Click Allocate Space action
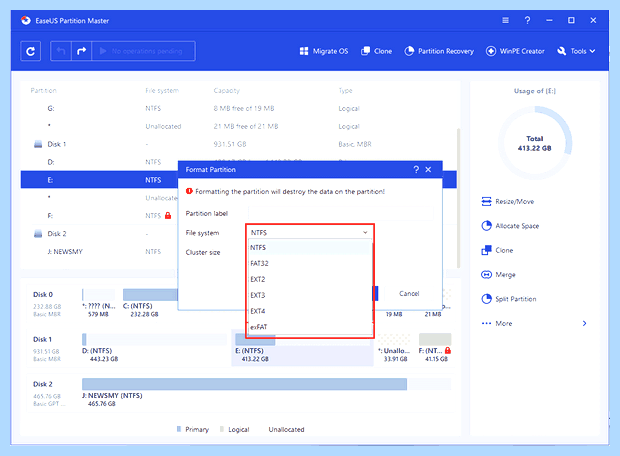 click(x=510, y=226)
